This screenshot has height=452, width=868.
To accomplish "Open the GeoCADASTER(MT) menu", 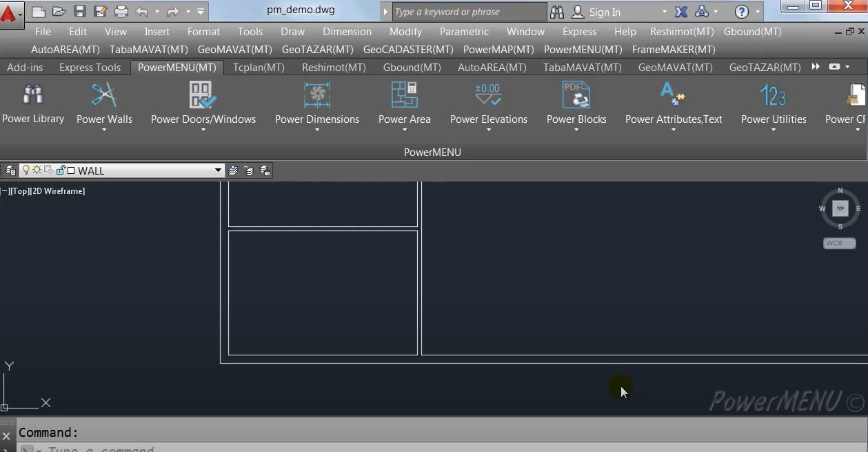I will [x=408, y=50].
